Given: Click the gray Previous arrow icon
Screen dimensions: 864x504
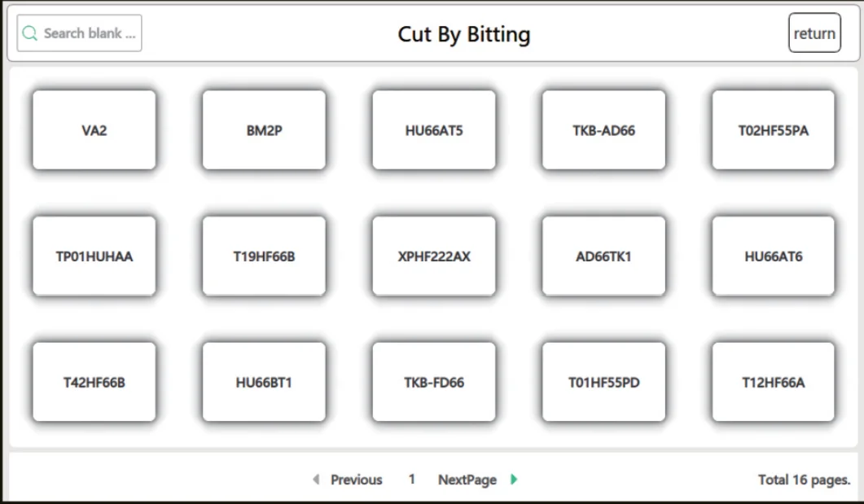Looking at the screenshot, I should [316, 480].
